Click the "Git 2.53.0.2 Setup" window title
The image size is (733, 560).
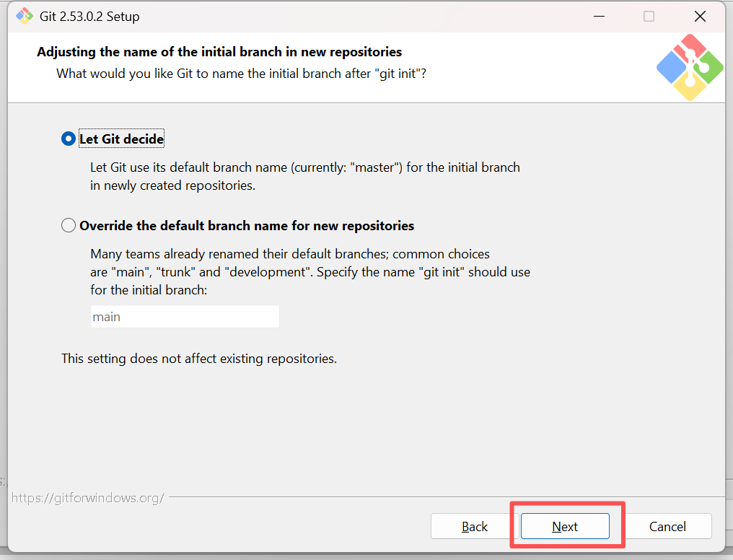(x=89, y=17)
